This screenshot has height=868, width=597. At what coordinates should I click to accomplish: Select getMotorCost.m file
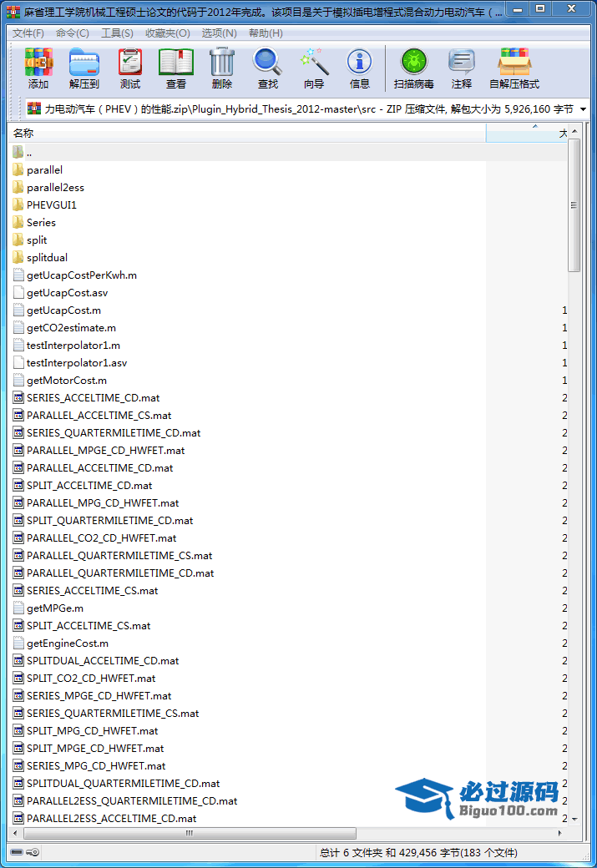(67, 381)
